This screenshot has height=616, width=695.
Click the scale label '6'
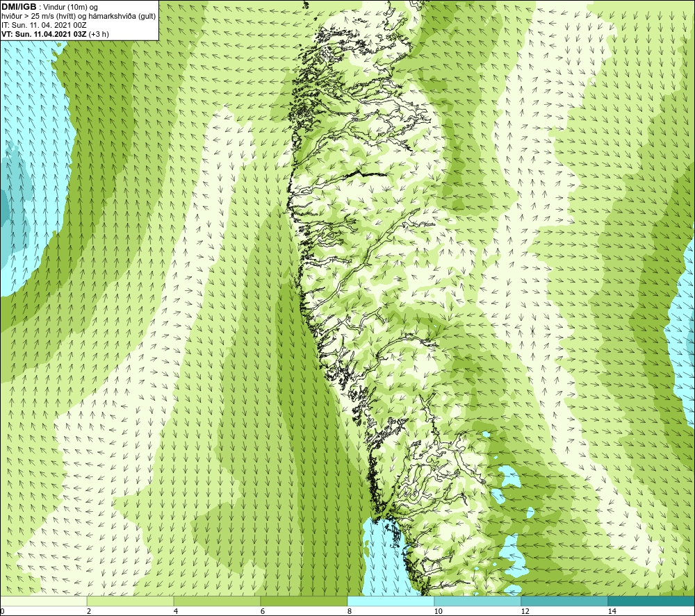[x=263, y=612]
